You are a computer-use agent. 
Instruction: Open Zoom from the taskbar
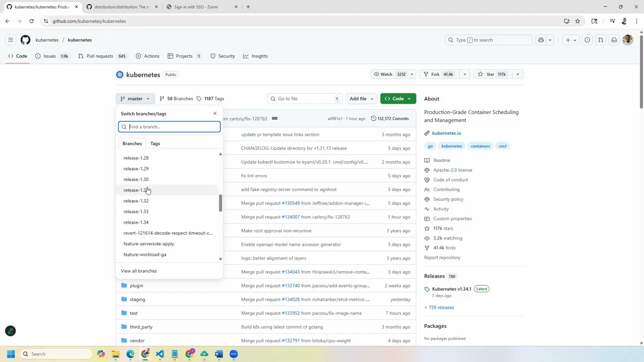[233, 354]
